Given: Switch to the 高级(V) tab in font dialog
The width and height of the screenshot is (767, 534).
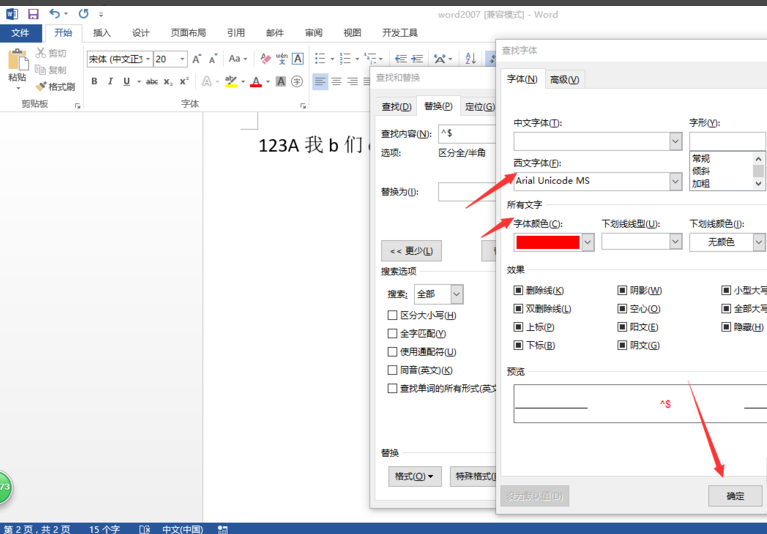Looking at the screenshot, I should 564,80.
